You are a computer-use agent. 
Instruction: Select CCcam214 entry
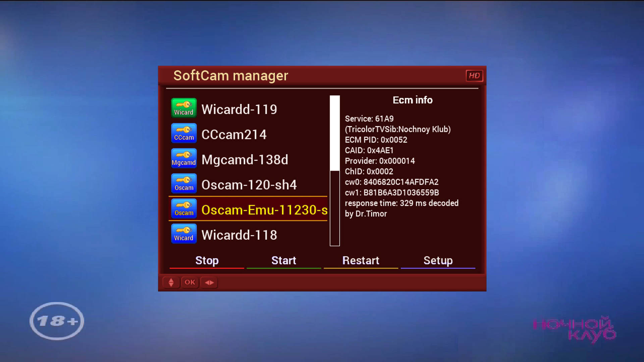234,135
